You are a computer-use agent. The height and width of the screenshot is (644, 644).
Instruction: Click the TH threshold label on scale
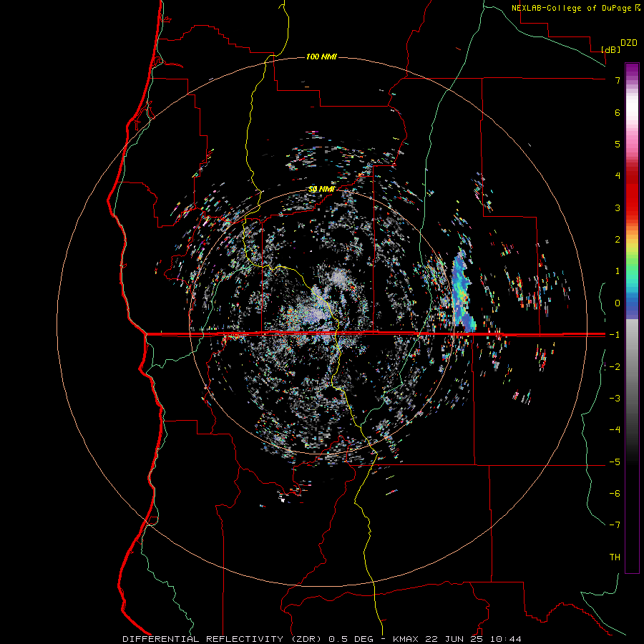tap(615, 557)
